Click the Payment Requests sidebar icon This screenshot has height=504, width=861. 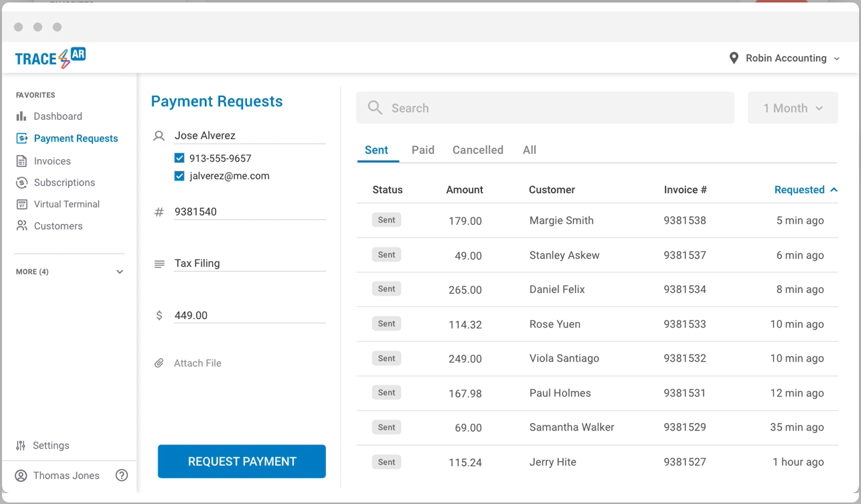[x=22, y=138]
